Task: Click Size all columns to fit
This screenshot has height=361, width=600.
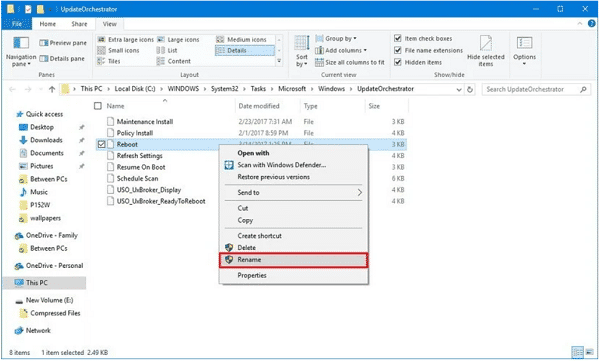Action: (350, 62)
